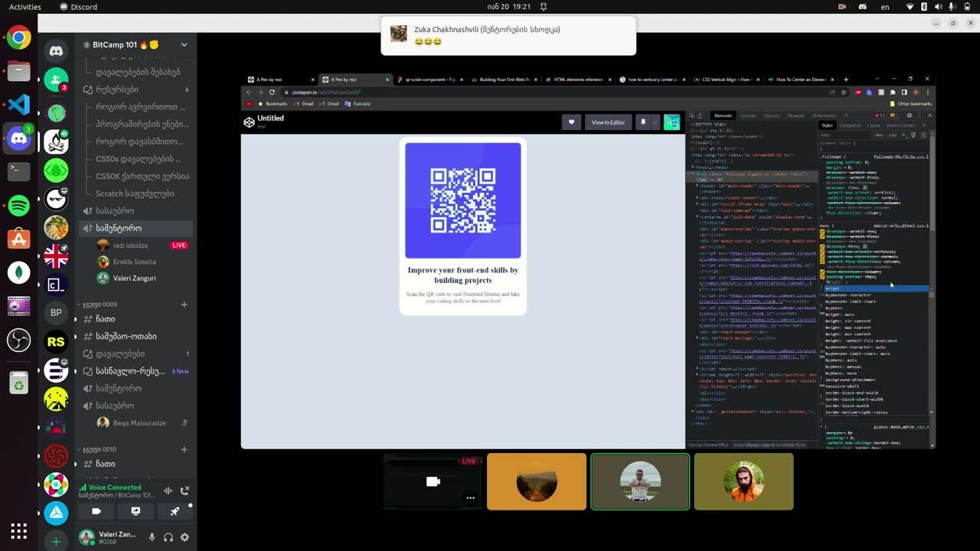Pin the pen in CodePen header
This screenshot has width=980, height=551.
[x=643, y=122]
